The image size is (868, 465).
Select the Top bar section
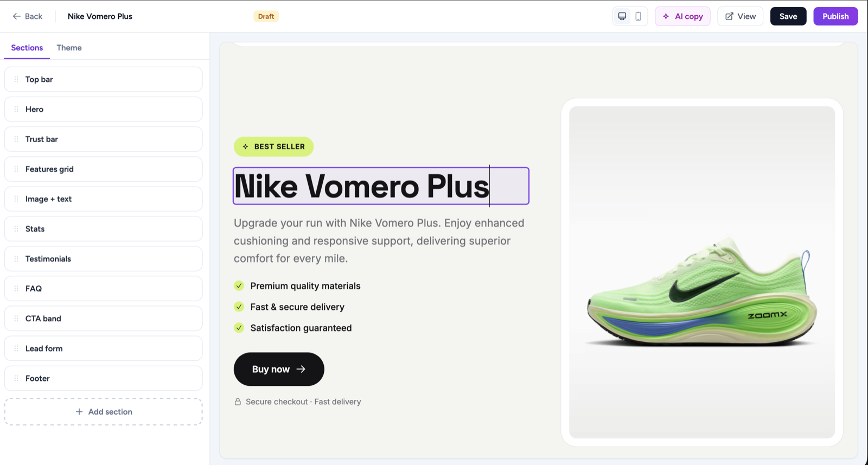click(104, 79)
